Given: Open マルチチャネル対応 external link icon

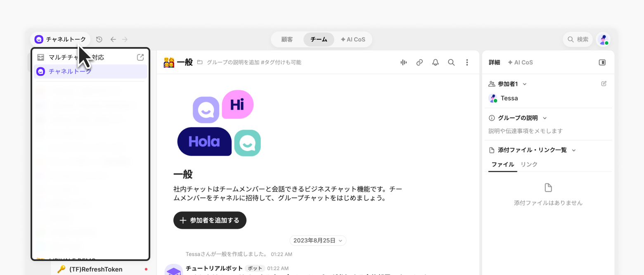Looking at the screenshot, I should point(140,57).
